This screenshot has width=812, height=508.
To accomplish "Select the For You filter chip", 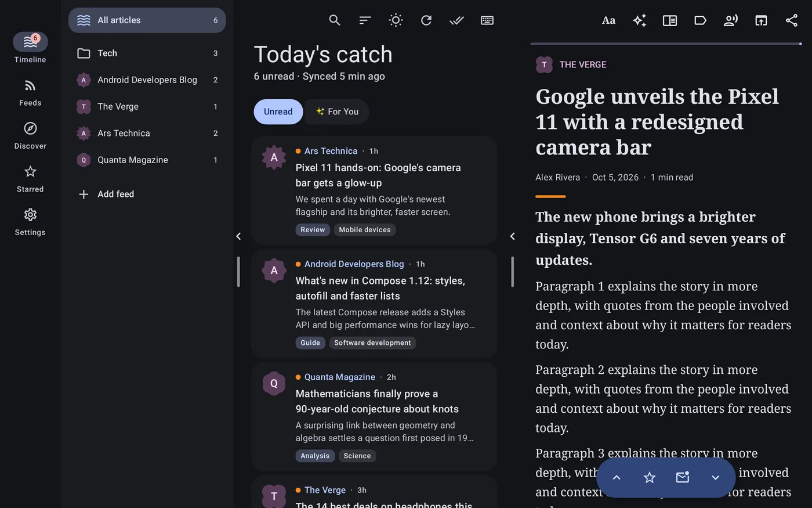I will click(337, 111).
